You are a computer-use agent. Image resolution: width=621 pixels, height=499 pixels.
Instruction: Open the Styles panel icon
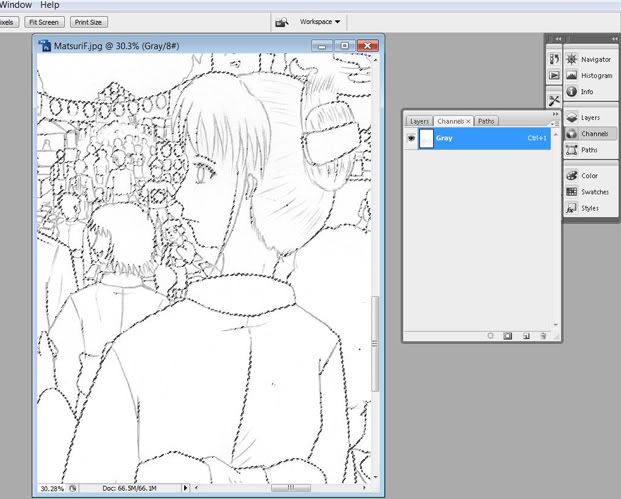pyautogui.click(x=571, y=208)
